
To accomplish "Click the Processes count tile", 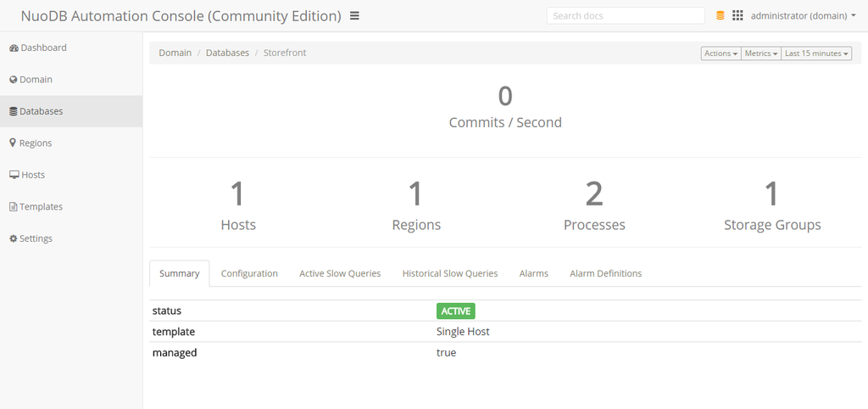I will click(594, 205).
